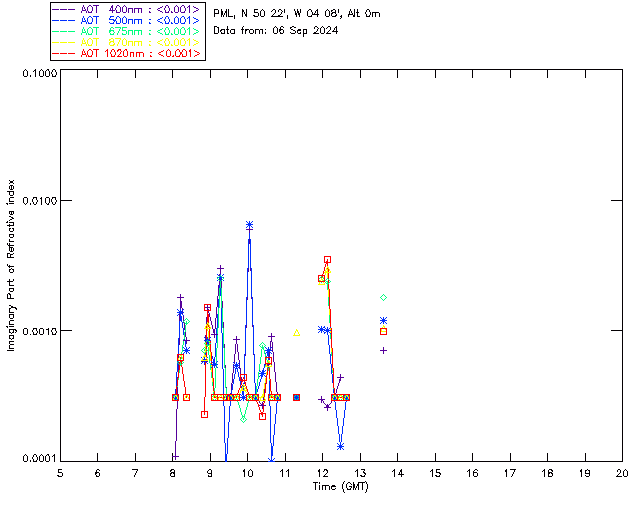Click the AOT 400nm purple legend entry
Viewport: 640px width, 512px height.
coord(127,9)
